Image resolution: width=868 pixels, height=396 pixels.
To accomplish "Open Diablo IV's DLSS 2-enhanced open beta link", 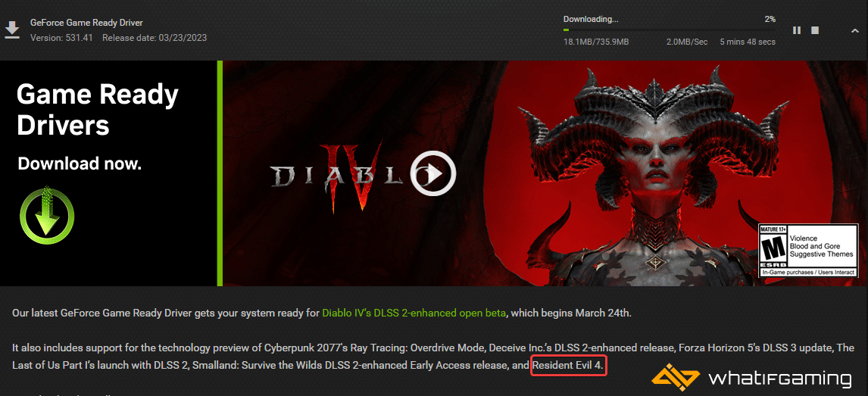I will (414, 313).
